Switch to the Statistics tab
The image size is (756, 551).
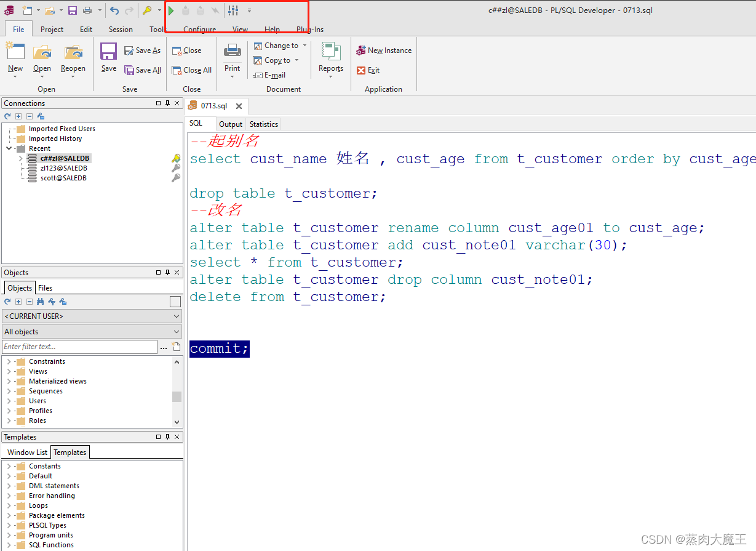pos(264,124)
